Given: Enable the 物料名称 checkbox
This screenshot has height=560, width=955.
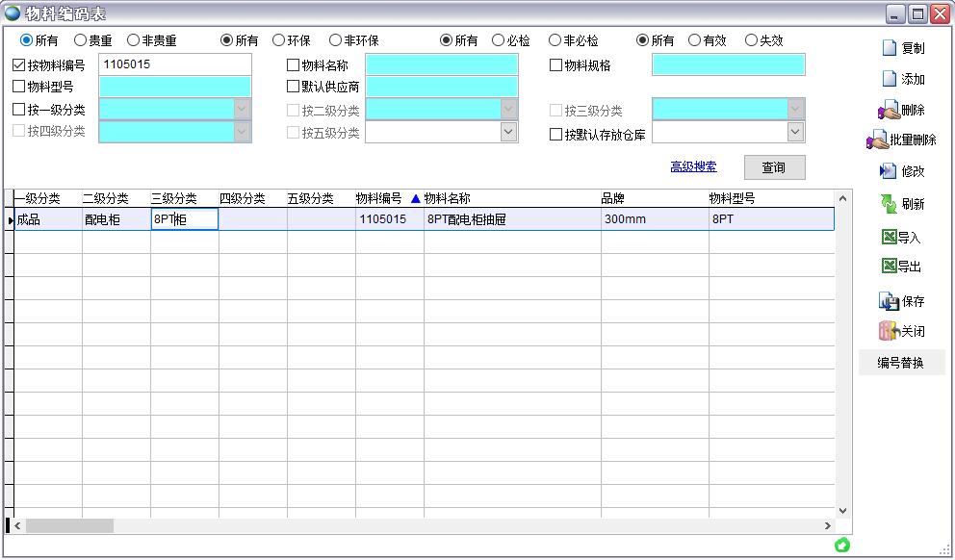Looking at the screenshot, I should tap(294, 65).
